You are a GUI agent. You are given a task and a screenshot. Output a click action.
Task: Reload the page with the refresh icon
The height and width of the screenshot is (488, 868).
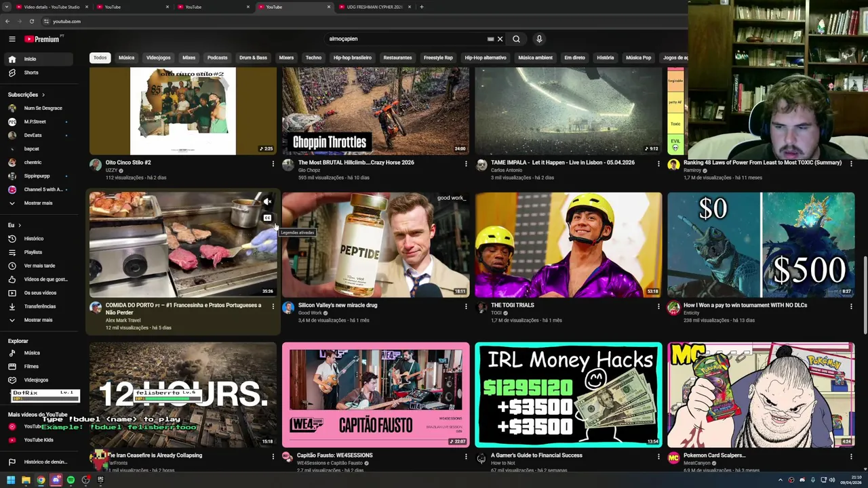click(x=31, y=21)
